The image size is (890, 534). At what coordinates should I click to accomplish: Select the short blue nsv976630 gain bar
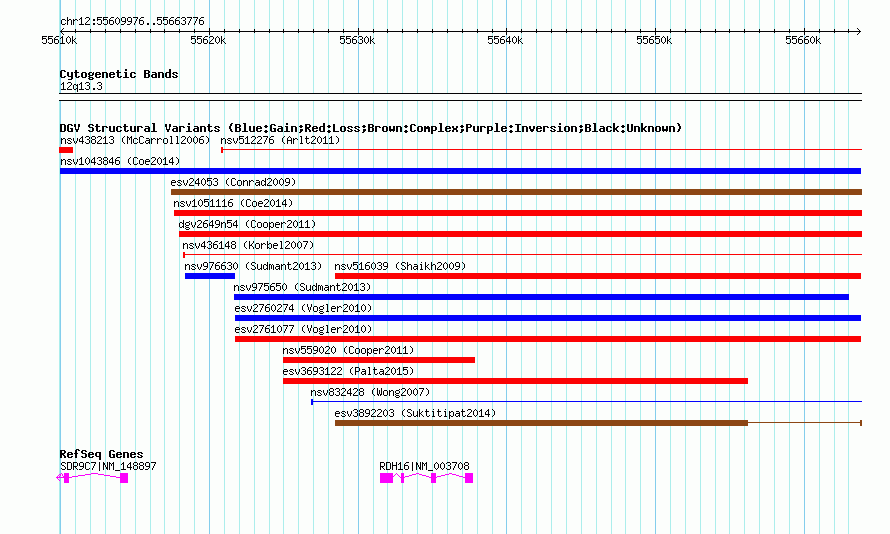[210, 276]
